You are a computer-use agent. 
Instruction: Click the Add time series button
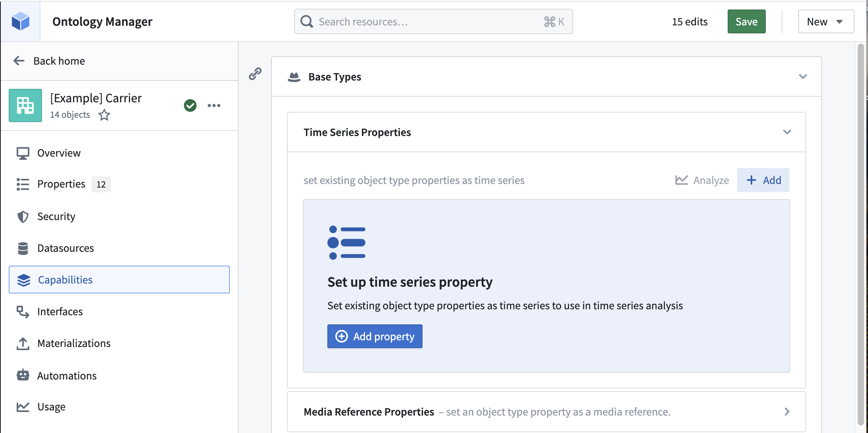(x=763, y=180)
